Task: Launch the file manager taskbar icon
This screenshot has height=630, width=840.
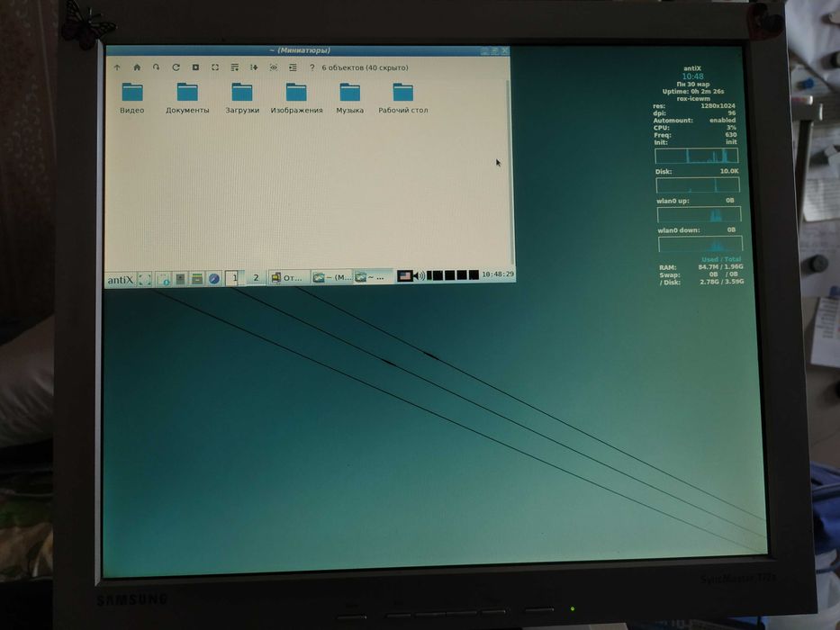Action: coord(163,279)
